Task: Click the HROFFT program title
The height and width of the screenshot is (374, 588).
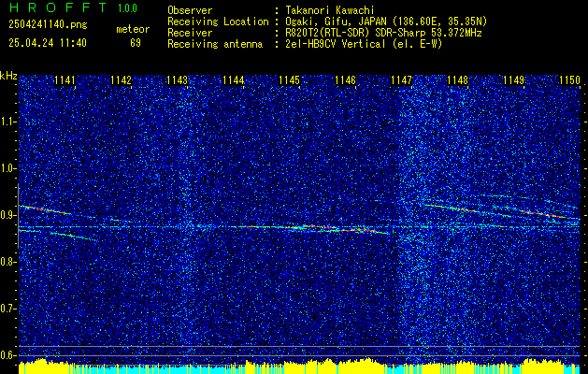Action: [x=57, y=7]
